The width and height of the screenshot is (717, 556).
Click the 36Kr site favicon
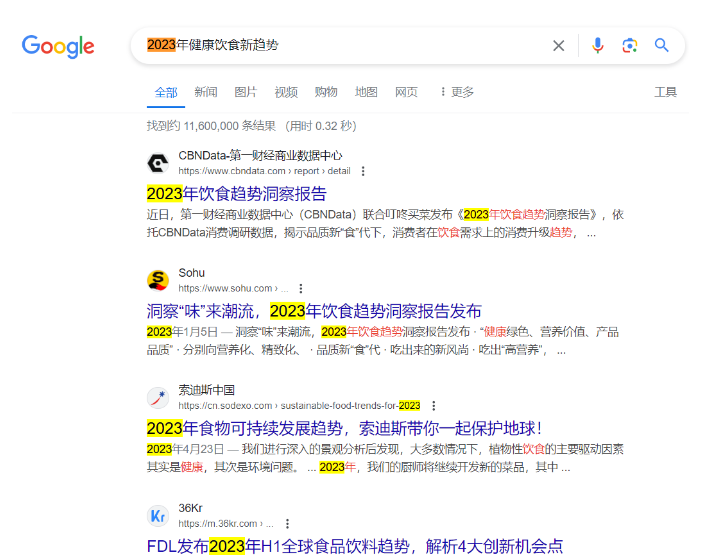tap(158, 515)
